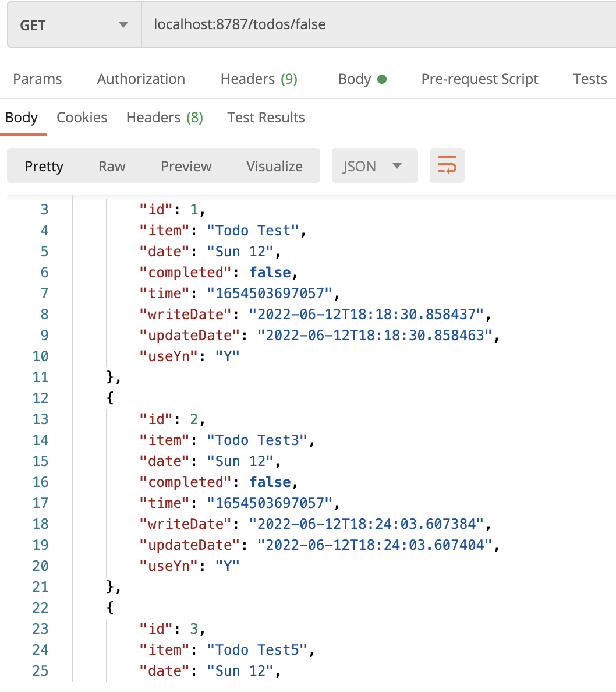Click the false value on line 16
The height and width of the screenshot is (692, 616).
click(x=270, y=482)
